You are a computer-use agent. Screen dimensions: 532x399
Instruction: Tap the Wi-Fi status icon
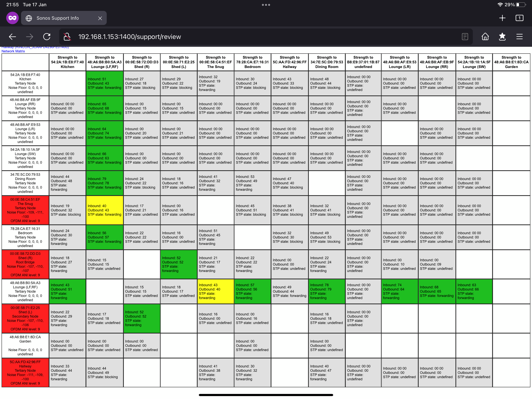pyautogui.click(x=500, y=4)
